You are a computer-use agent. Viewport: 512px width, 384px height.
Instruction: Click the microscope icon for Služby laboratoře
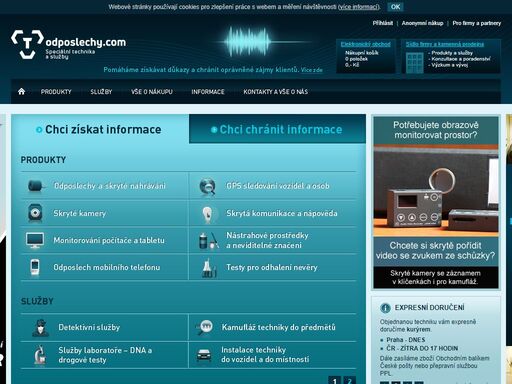point(40,355)
